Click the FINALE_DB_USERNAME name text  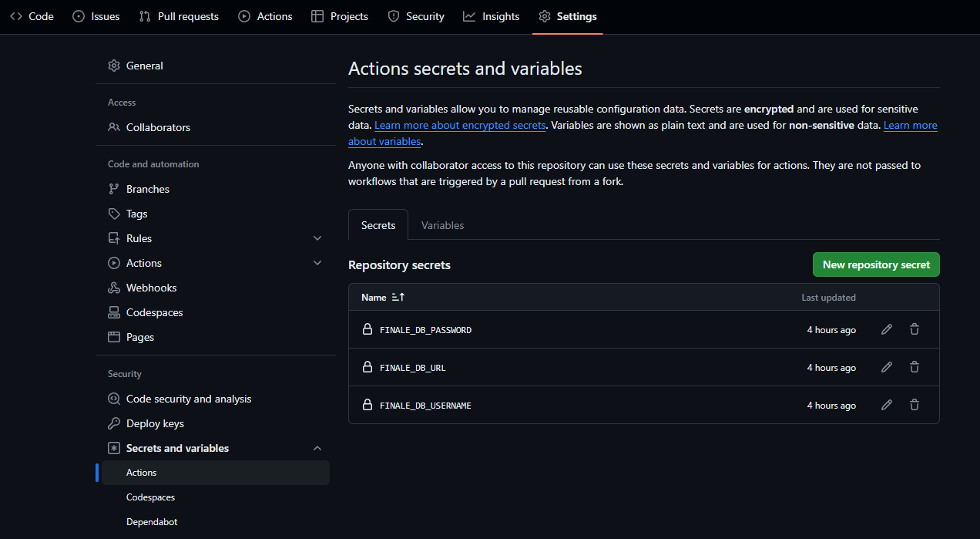coord(425,406)
